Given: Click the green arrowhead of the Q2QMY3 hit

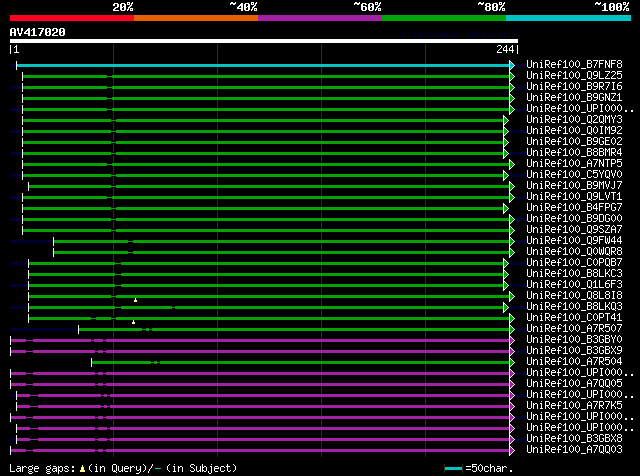Looking at the screenshot, I should 506,120.
